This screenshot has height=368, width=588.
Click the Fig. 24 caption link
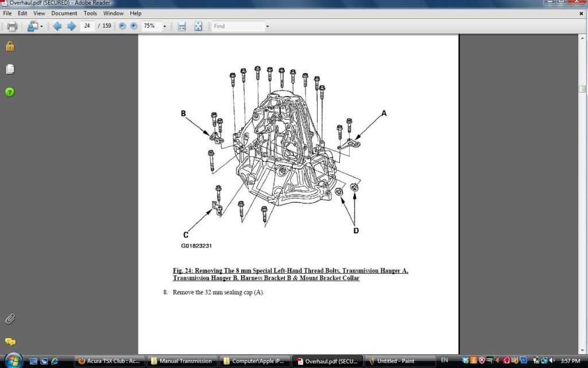[x=290, y=274]
